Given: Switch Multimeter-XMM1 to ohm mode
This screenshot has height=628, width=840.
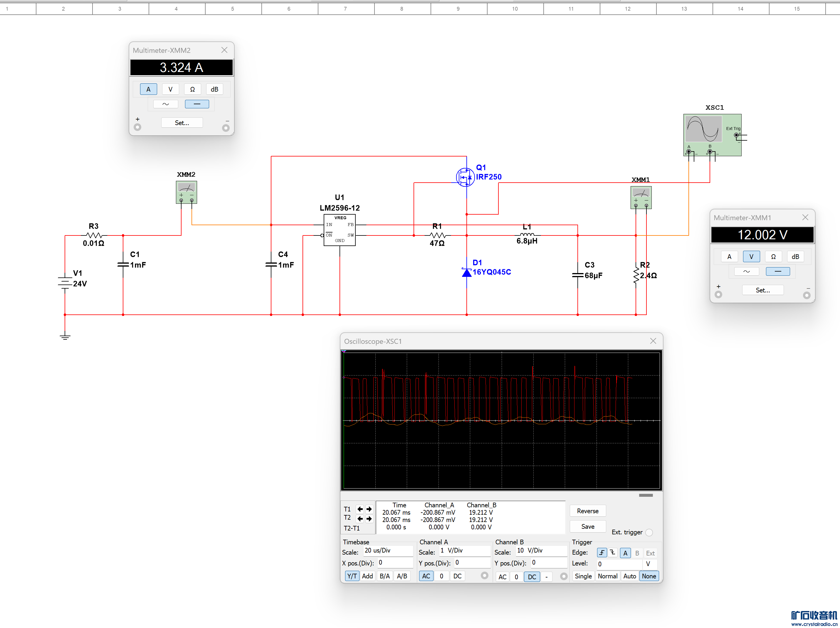Looking at the screenshot, I should [x=773, y=257].
